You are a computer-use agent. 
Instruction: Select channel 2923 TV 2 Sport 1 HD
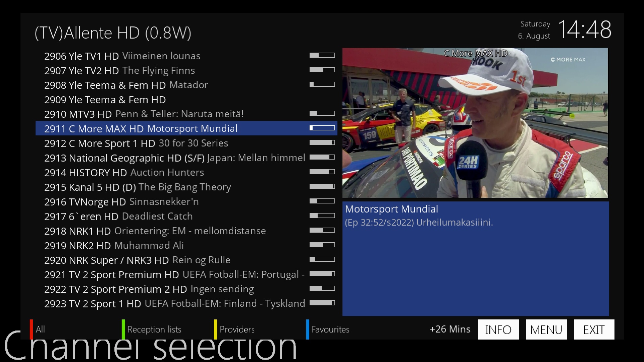(186, 303)
